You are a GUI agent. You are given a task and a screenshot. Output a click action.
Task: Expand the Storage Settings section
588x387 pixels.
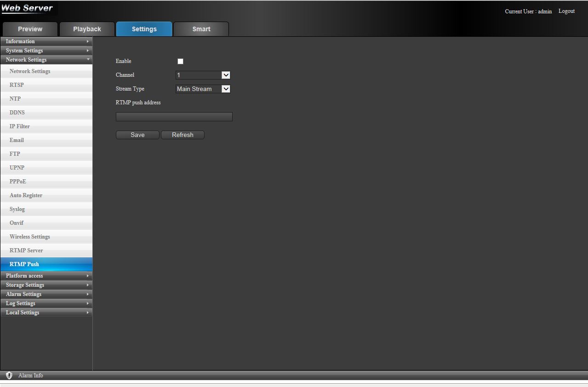pyautogui.click(x=46, y=285)
